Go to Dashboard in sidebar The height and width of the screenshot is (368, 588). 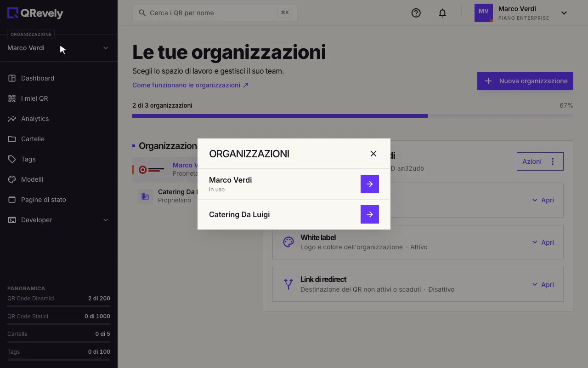coord(59,78)
